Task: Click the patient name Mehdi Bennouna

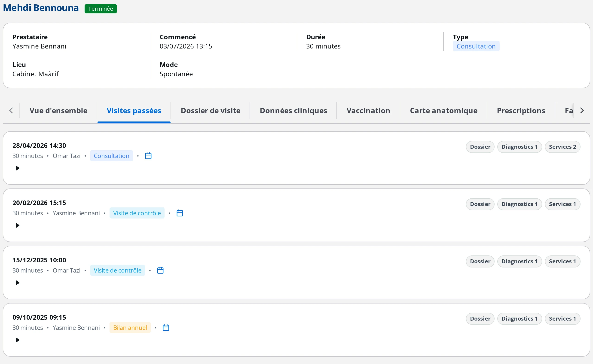Action: [41, 8]
